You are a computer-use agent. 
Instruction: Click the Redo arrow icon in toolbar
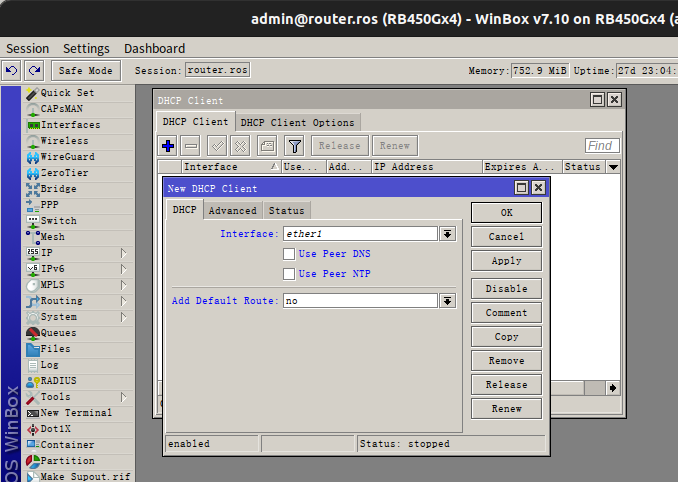pyautogui.click(x=35, y=70)
